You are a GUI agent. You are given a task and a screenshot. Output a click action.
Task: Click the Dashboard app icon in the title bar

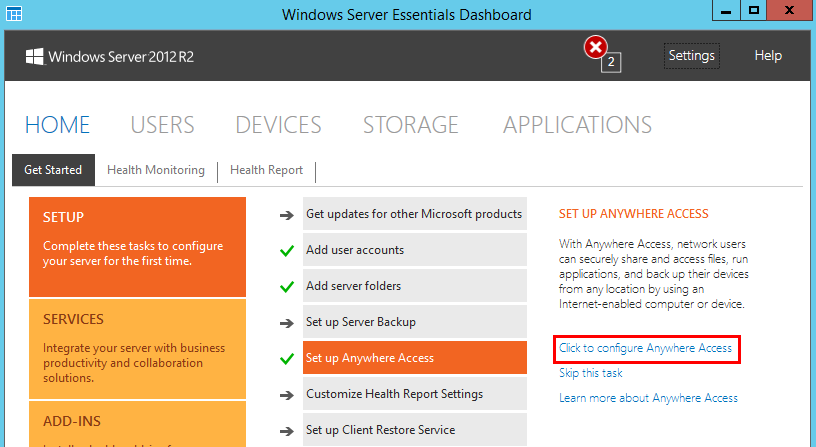[x=14, y=14]
